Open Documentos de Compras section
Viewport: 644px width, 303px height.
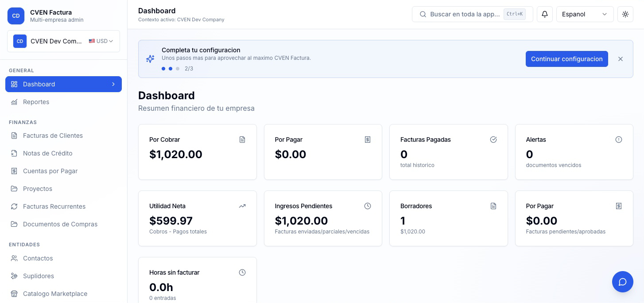(x=60, y=224)
